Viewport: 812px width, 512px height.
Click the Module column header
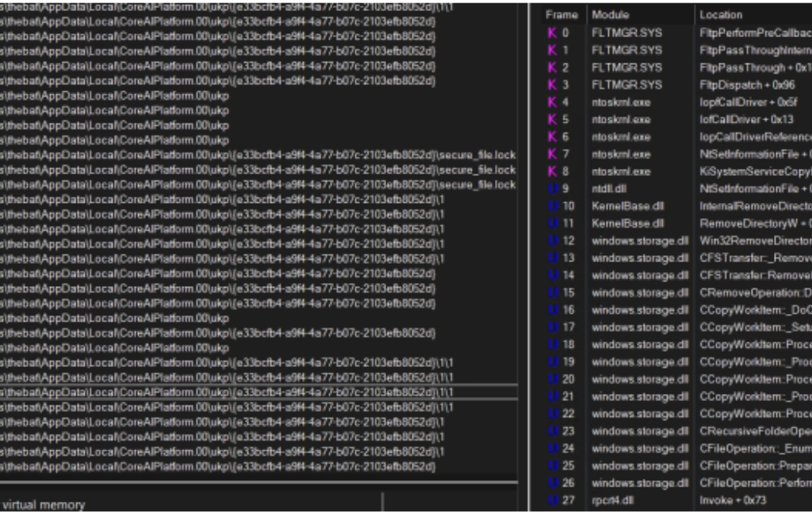point(609,15)
